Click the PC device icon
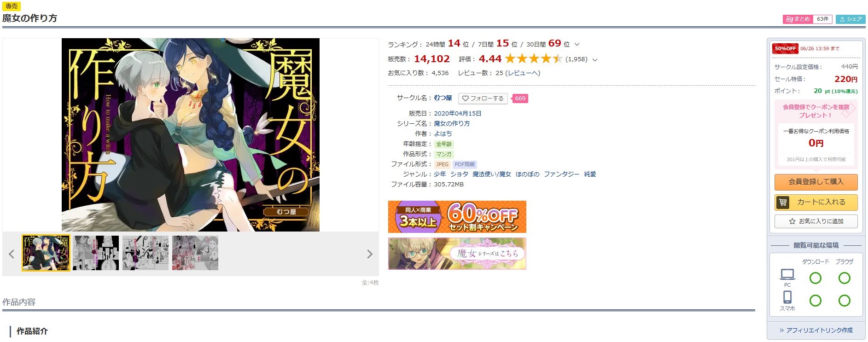The image size is (868, 342). 787,275
